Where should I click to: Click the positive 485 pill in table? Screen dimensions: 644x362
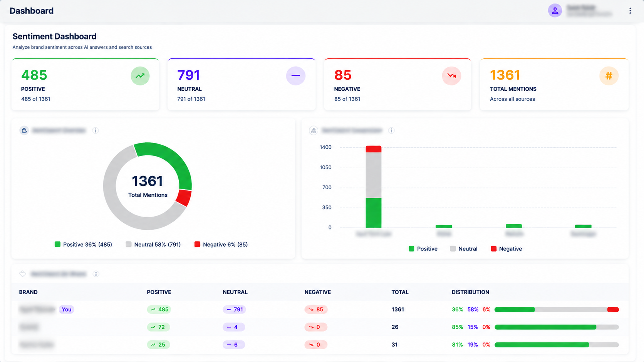(159, 309)
